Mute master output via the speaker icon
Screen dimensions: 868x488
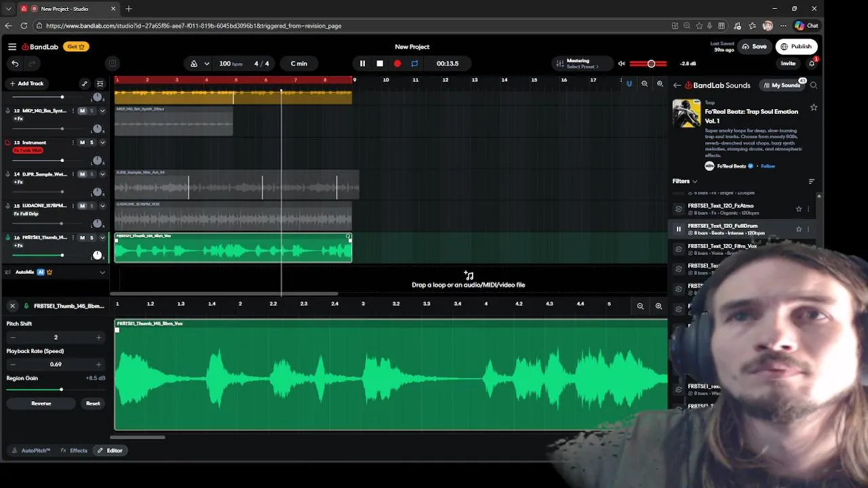[x=621, y=64]
